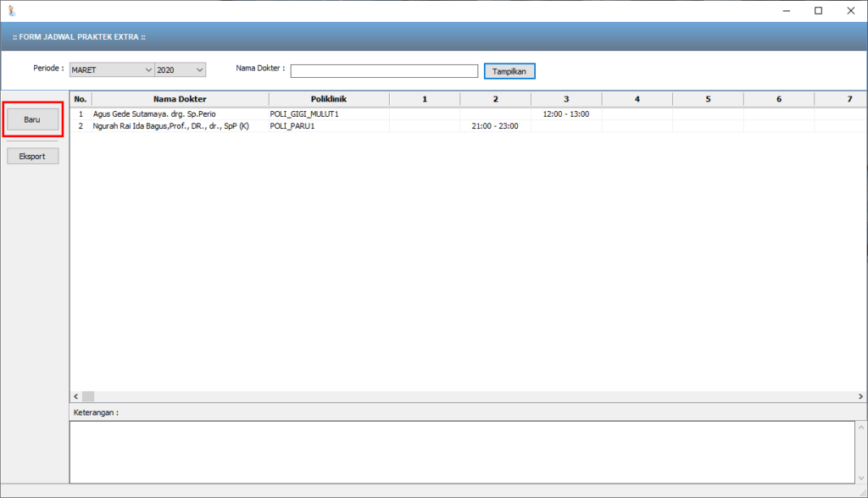Select row for Ngurah Rai Ida Bagus
This screenshot has height=498, width=868.
[x=170, y=126]
